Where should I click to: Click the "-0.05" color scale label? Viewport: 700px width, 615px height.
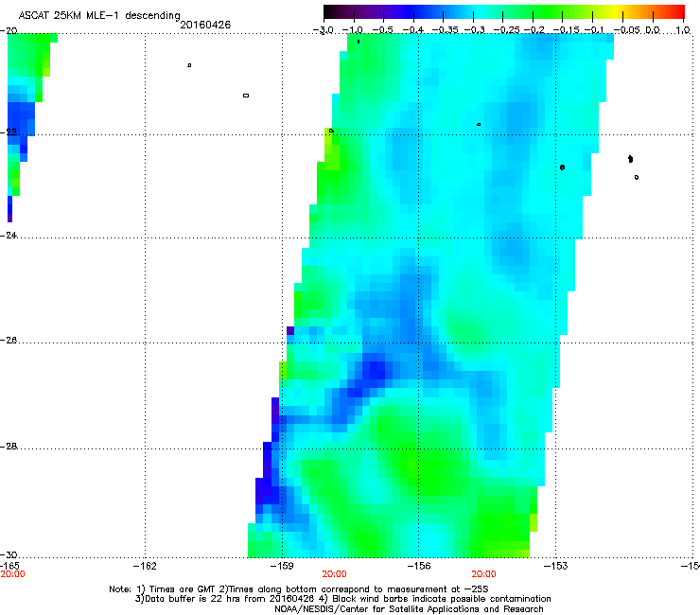tap(627, 30)
